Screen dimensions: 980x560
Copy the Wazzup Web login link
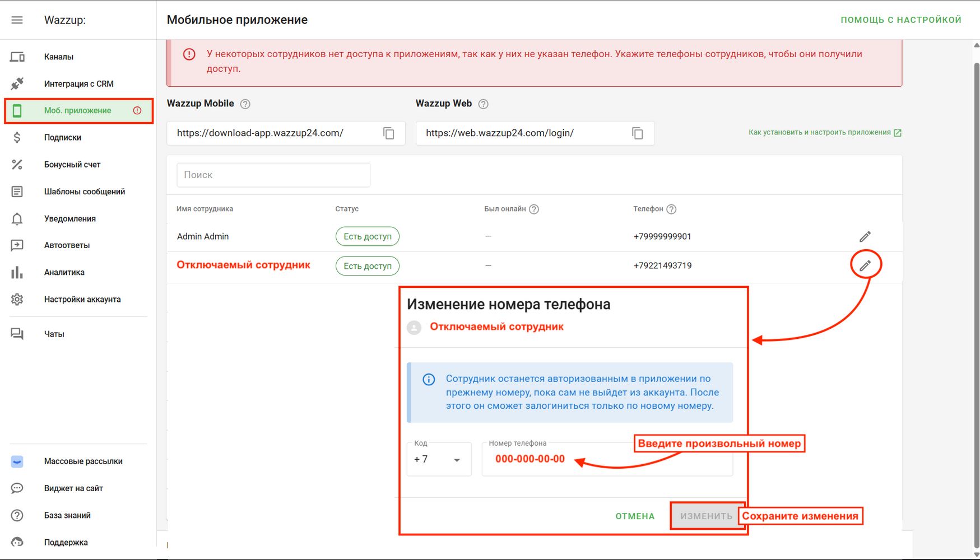[638, 133]
